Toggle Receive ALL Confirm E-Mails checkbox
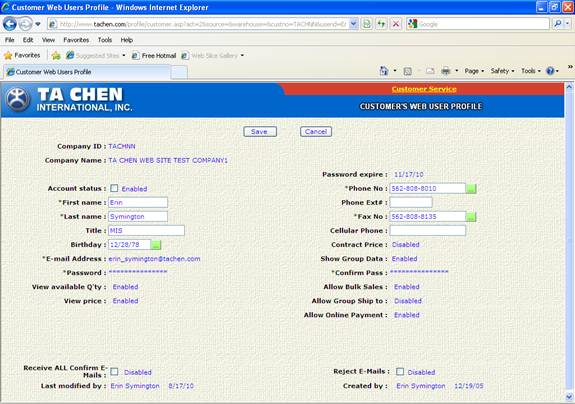 coord(114,372)
